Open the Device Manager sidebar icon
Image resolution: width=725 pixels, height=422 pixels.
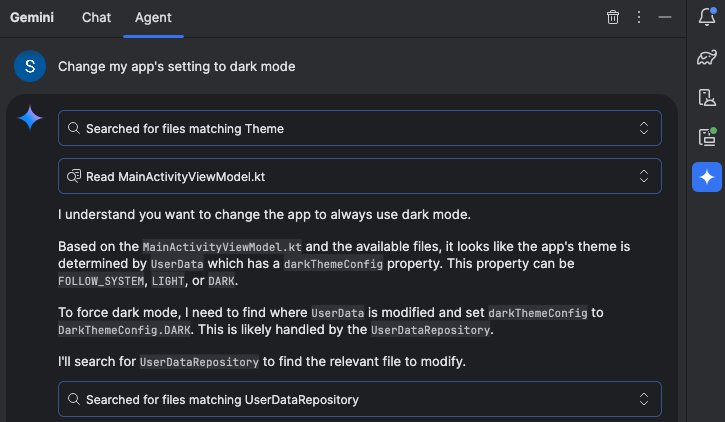[x=707, y=97]
